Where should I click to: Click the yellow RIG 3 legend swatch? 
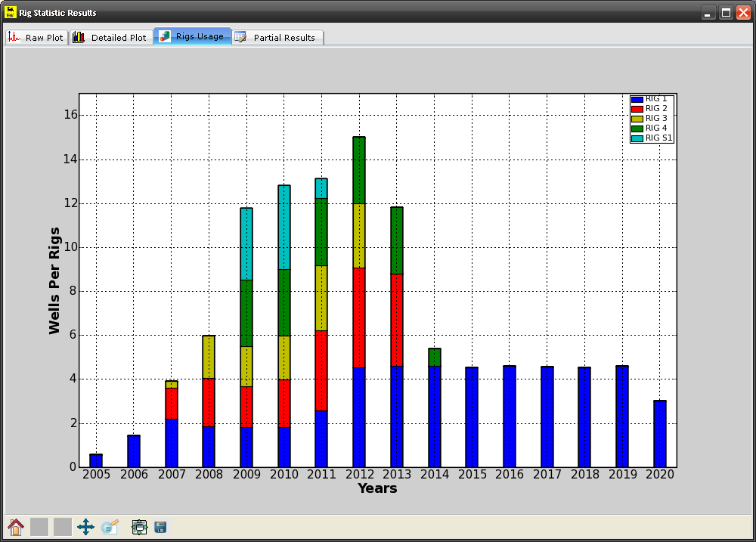point(637,119)
